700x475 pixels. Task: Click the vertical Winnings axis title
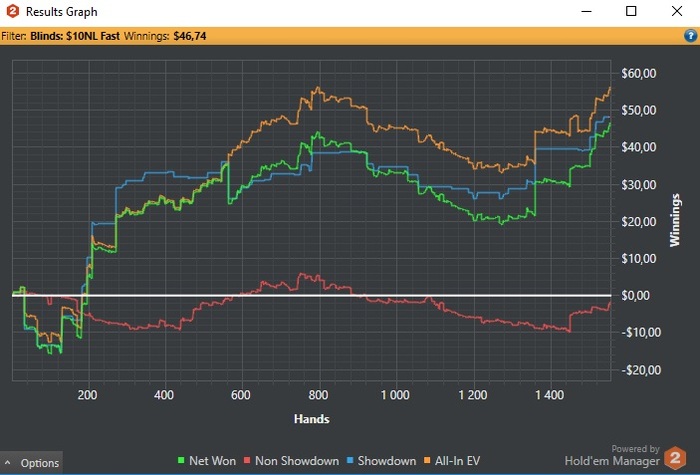[674, 220]
